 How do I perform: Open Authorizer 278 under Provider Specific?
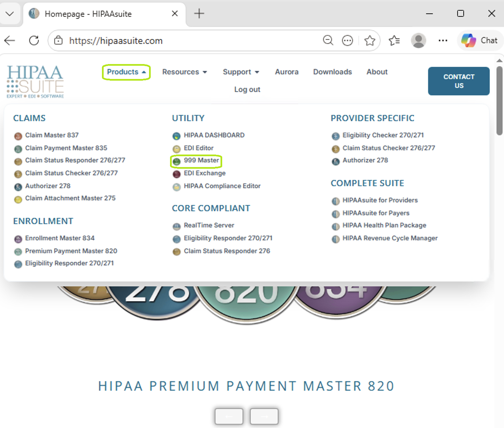365,160
